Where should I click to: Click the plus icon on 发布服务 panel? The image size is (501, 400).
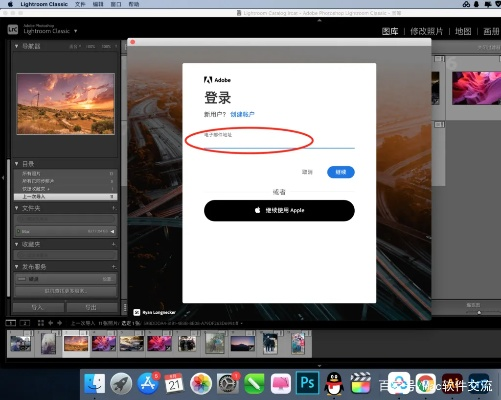coord(114,267)
